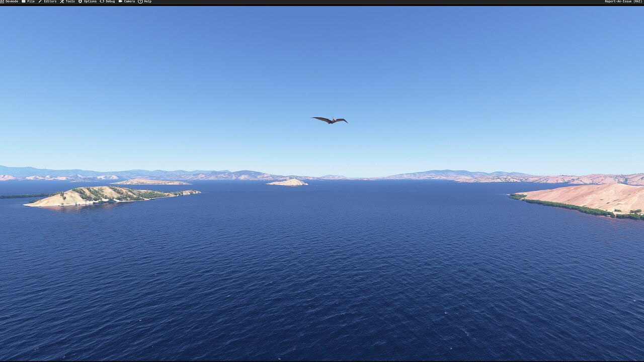Image resolution: width=644 pixels, height=362 pixels.
Task: Open the Editors menu
Action: coord(50,2)
